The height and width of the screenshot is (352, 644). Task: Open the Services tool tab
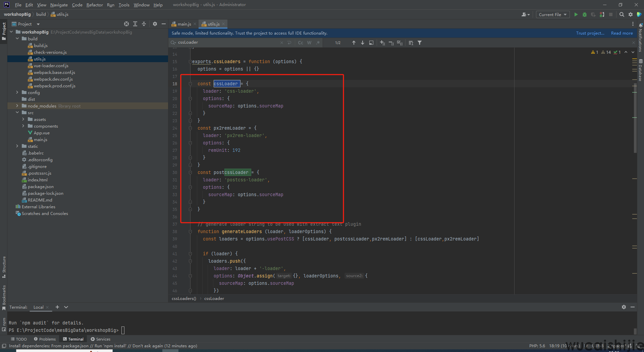pos(101,339)
